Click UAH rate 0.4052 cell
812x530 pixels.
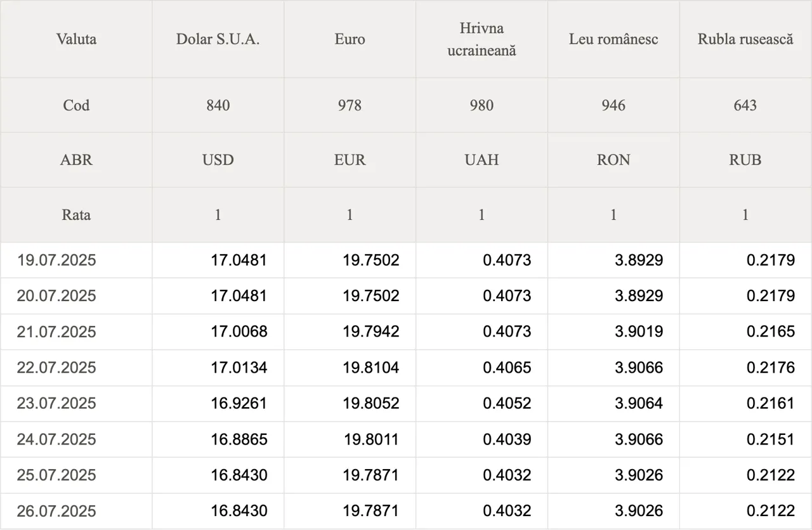[481, 403]
